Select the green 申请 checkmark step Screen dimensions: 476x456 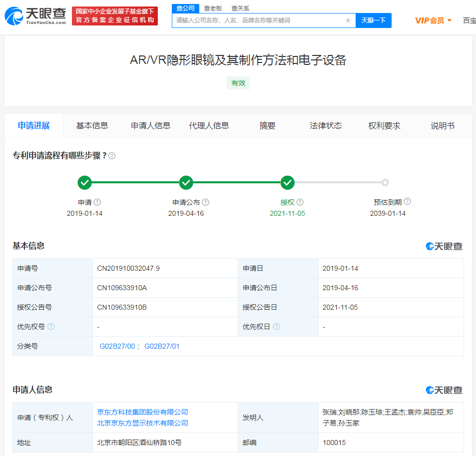[x=85, y=182]
